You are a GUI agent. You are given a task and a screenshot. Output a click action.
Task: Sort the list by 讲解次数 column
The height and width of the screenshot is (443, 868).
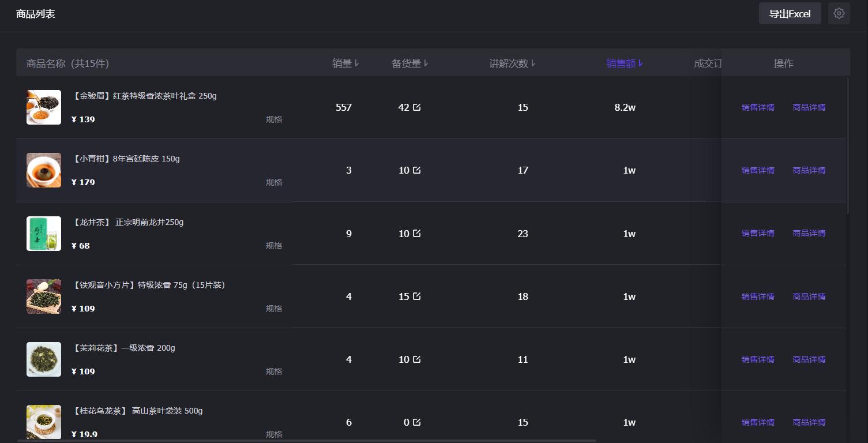(x=512, y=63)
